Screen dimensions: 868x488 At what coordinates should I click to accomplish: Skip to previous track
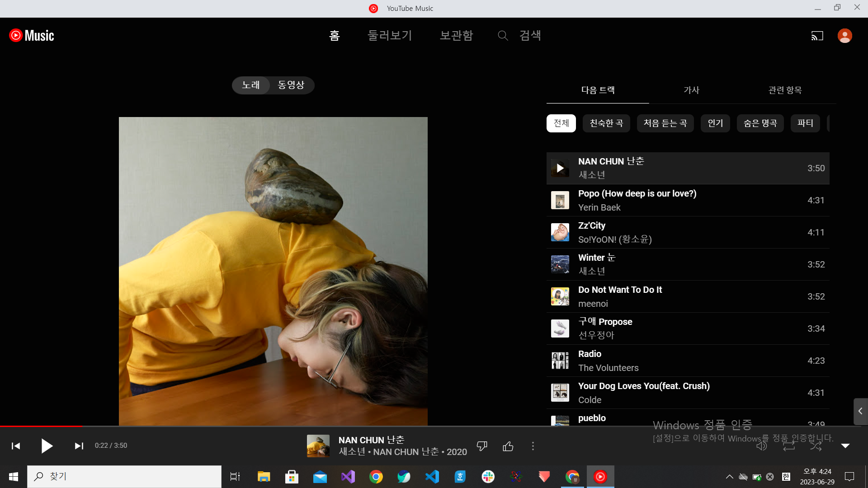16,446
